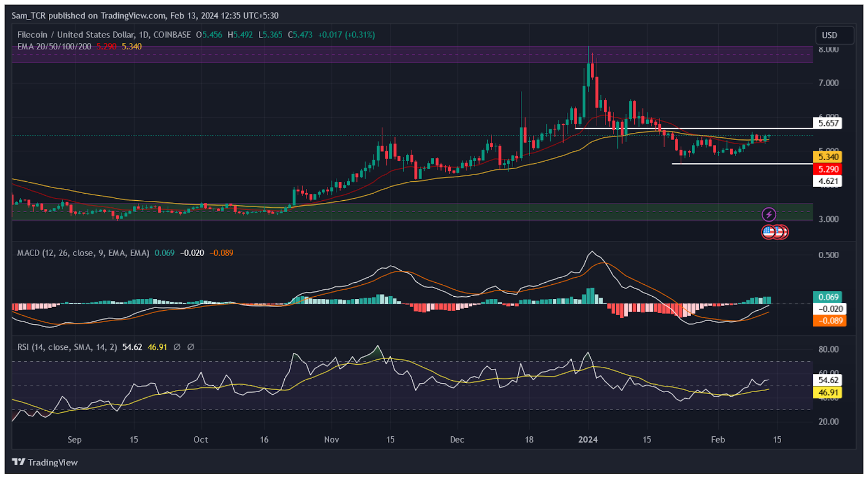Click the yellow 46.91 RSI scale label

pyautogui.click(x=828, y=392)
